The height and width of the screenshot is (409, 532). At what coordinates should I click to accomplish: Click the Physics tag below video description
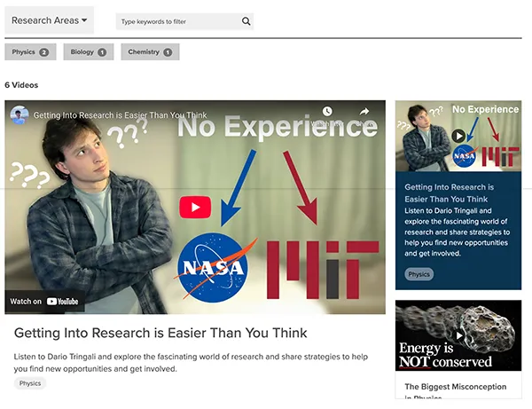(x=30, y=383)
